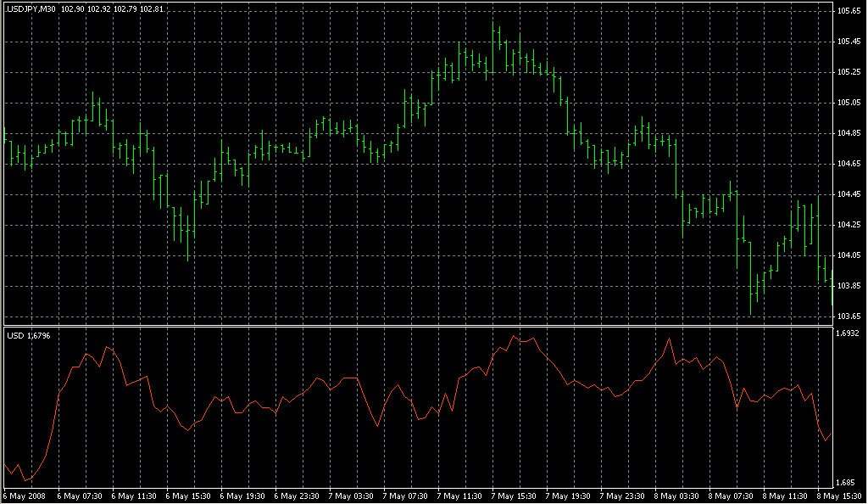Select the 103.65 price scale label
Screen dimensions: 868x504
(x=848, y=316)
